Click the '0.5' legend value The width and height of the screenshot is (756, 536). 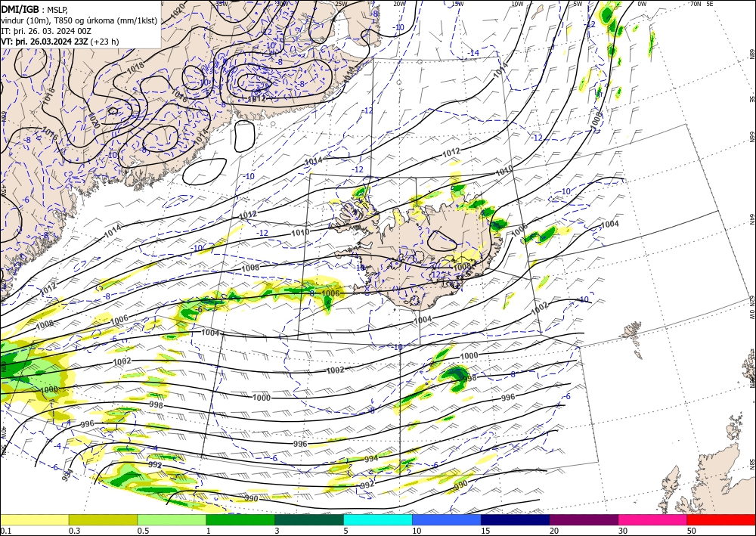143,531
